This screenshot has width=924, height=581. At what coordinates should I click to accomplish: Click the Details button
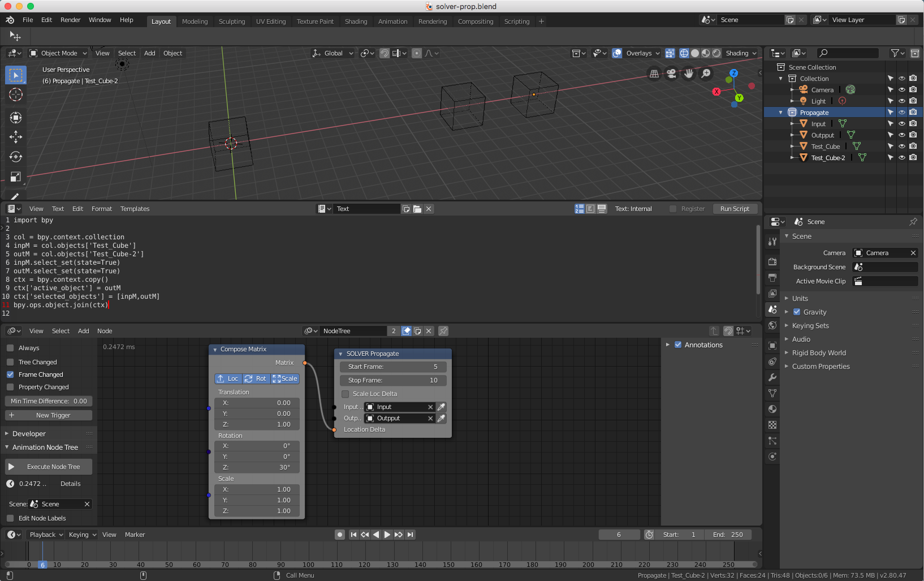coord(71,484)
